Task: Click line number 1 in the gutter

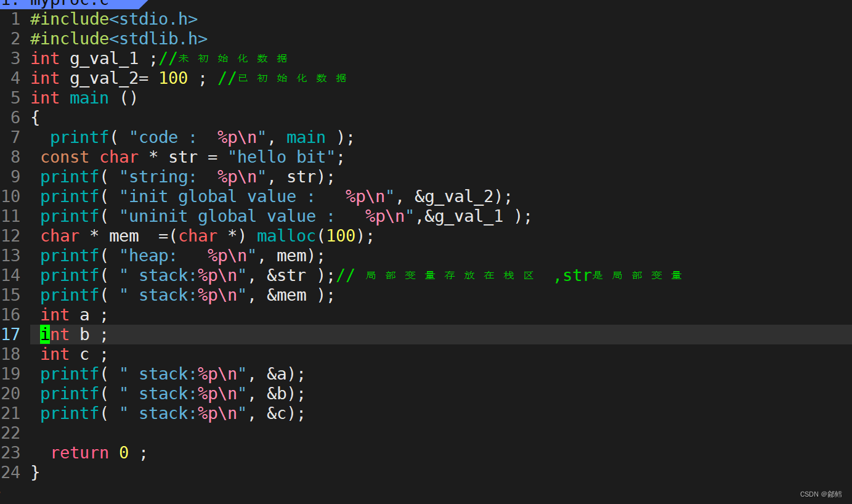Action: click(x=15, y=18)
